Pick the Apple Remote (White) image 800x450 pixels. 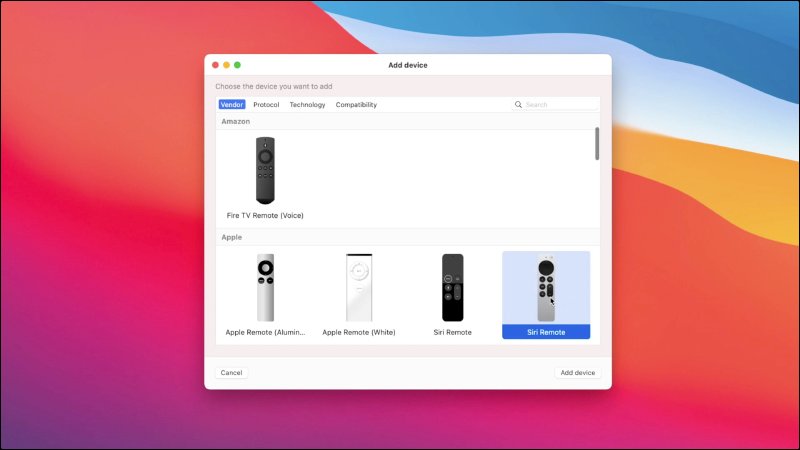(x=359, y=288)
